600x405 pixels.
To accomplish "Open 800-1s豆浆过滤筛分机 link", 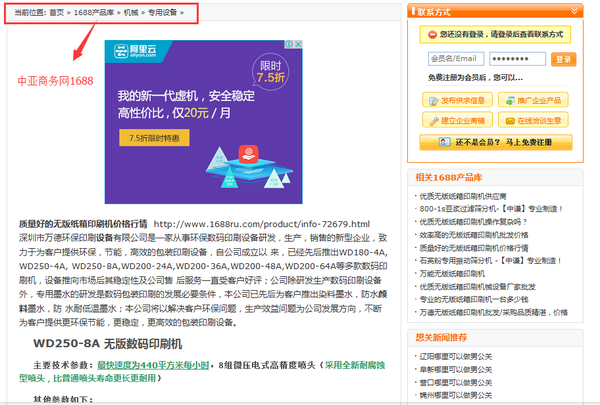I will (491, 209).
